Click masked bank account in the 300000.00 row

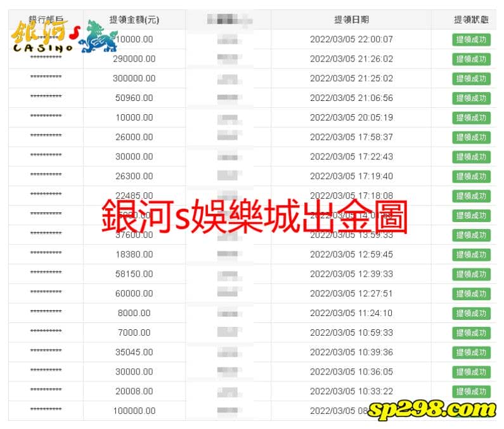pyautogui.click(x=46, y=77)
